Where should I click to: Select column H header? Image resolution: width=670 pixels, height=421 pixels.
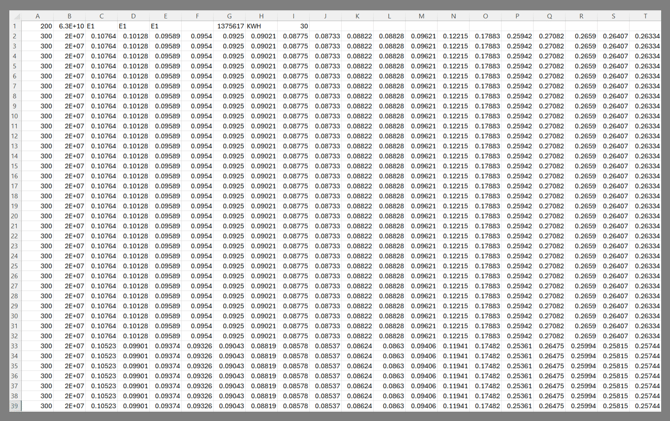pos(262,16)
